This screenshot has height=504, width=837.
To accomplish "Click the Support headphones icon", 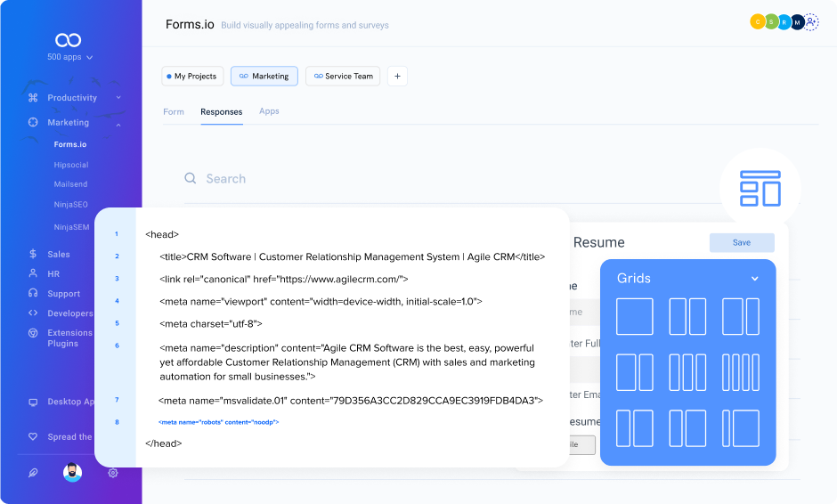I will click(33, 294).
